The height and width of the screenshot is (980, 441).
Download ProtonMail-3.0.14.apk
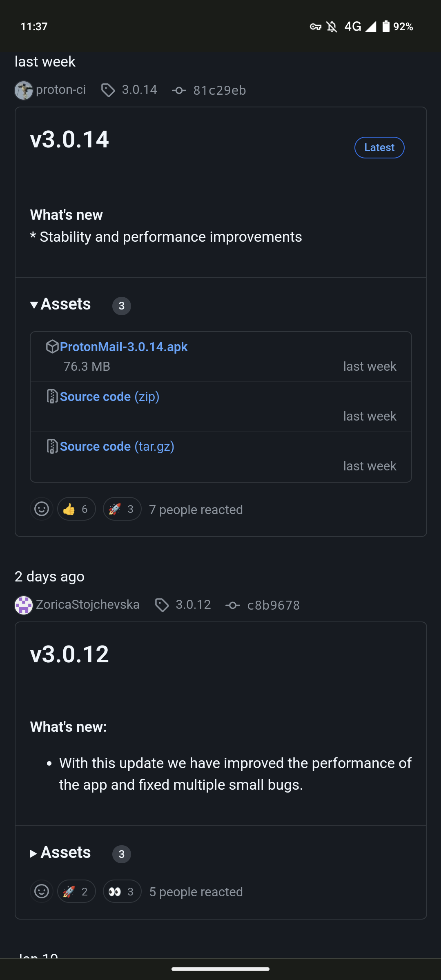tap(124, 346)
